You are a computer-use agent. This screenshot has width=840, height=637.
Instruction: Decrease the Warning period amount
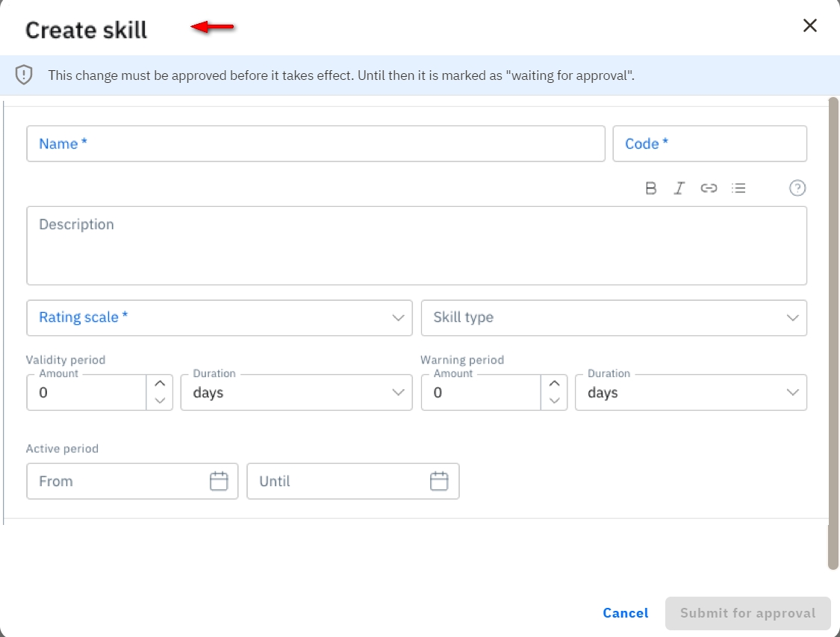[x=553, y=401]
